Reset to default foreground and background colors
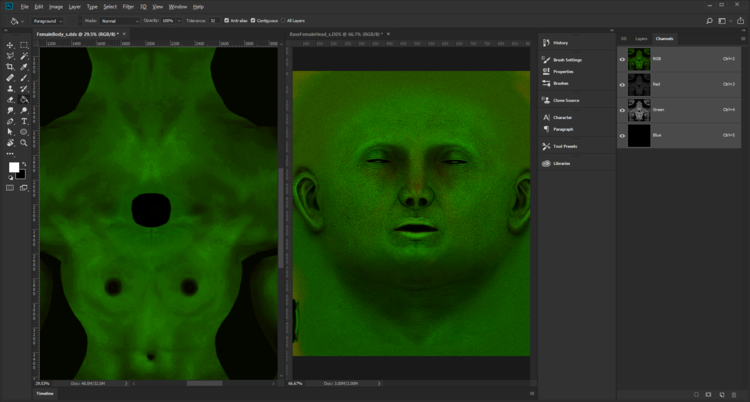 click(11, 177)
